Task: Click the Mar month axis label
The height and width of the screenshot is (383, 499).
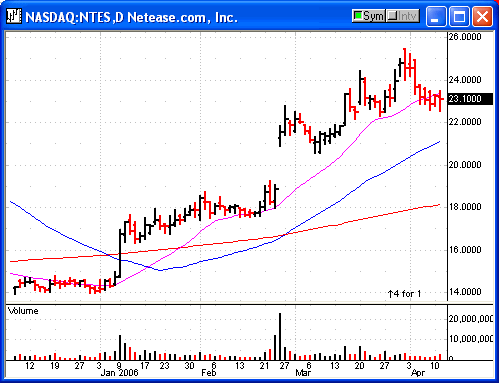Action: pyautogui.click(x=303, y=373)
